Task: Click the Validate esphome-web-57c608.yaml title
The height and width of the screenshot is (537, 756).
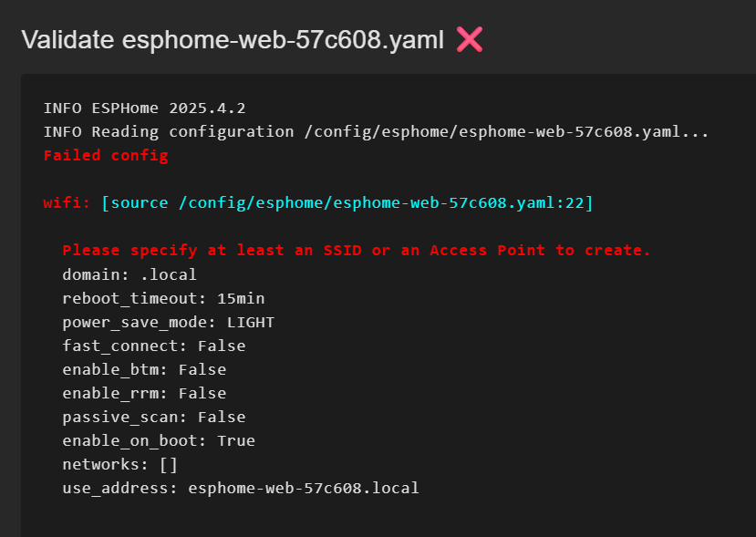Action: 233,40
